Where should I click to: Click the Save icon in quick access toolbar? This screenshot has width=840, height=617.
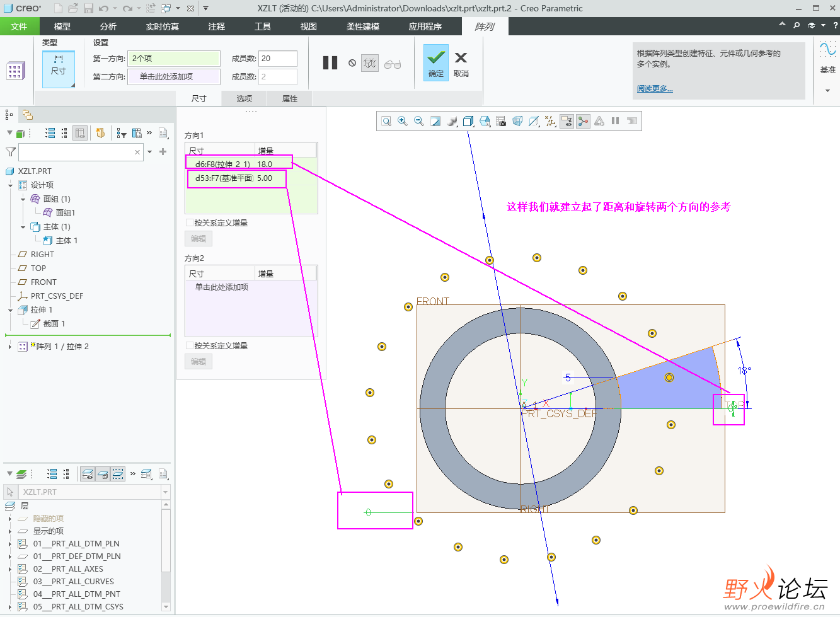pyautogui.click(x=88, y=8)
